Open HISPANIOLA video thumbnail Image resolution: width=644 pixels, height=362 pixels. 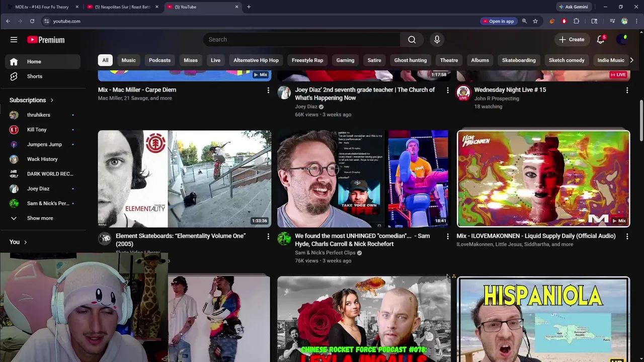(543, 320)
